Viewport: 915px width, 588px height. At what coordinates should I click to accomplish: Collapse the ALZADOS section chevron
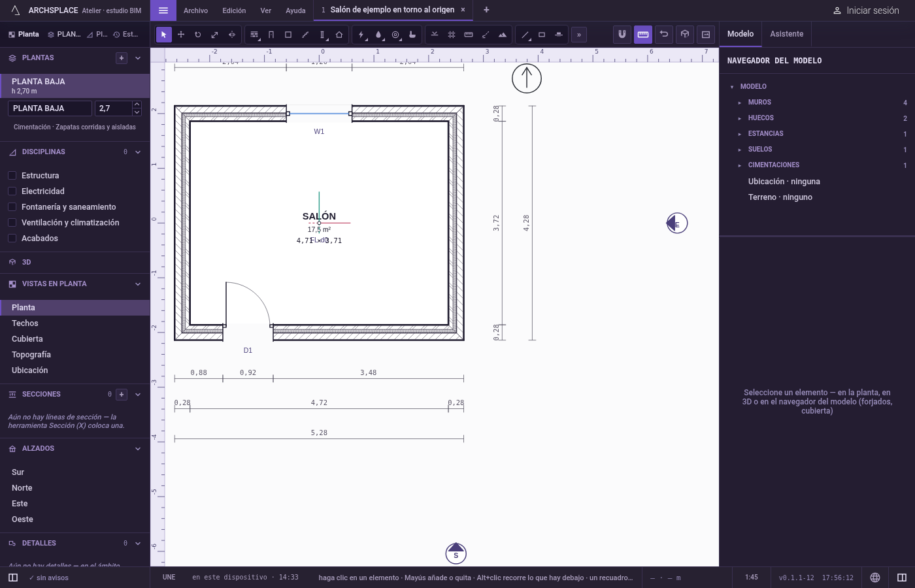[138, 449]
